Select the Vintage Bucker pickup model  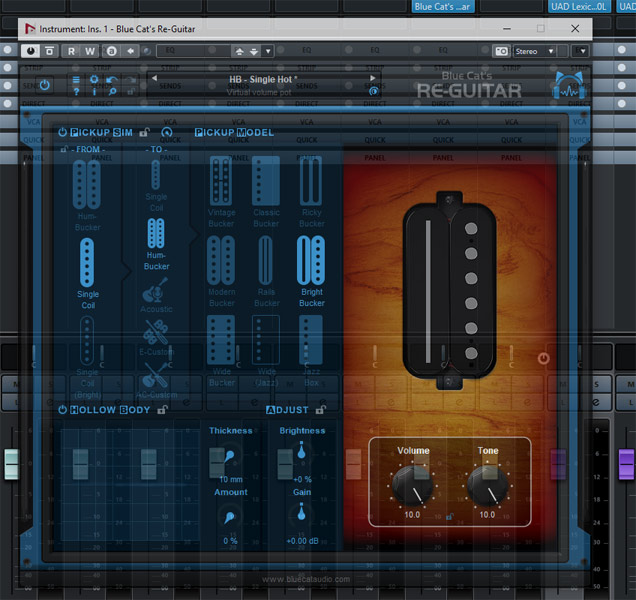[221, 184]
